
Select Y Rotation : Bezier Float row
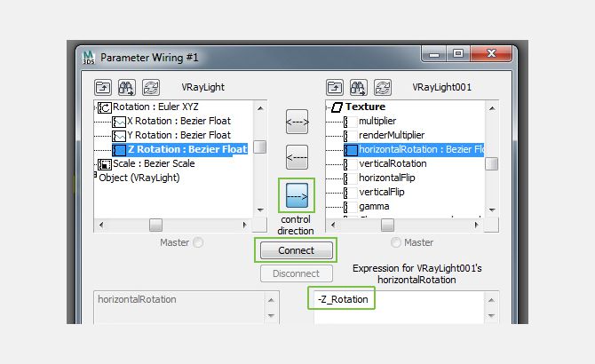point(178,135)
